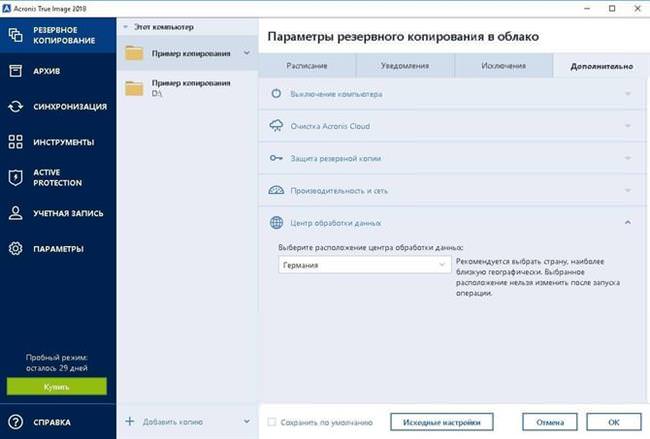650x439 pixels.
Task: Collapse the Центр обработки данных section
Action: point(628,223)
